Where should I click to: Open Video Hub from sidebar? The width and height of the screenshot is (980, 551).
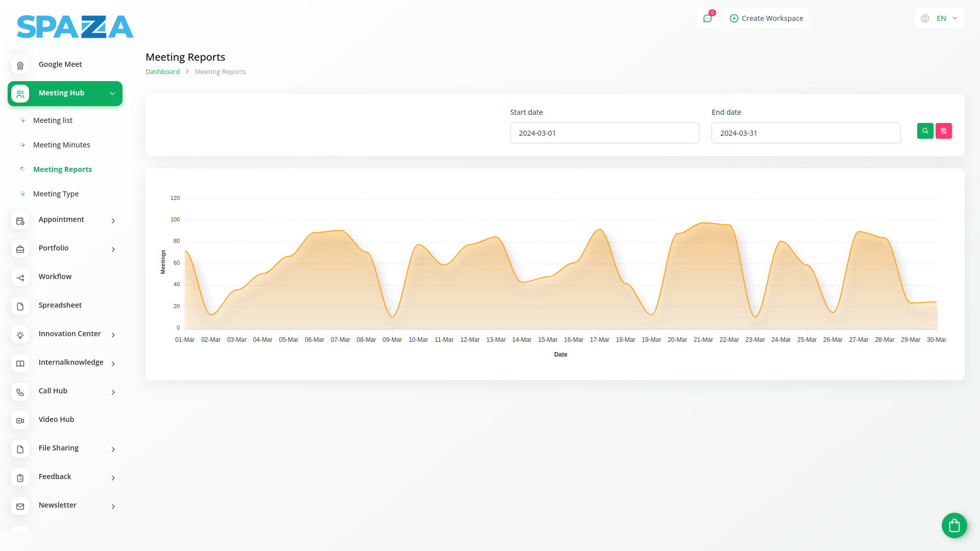pos(56,419)
